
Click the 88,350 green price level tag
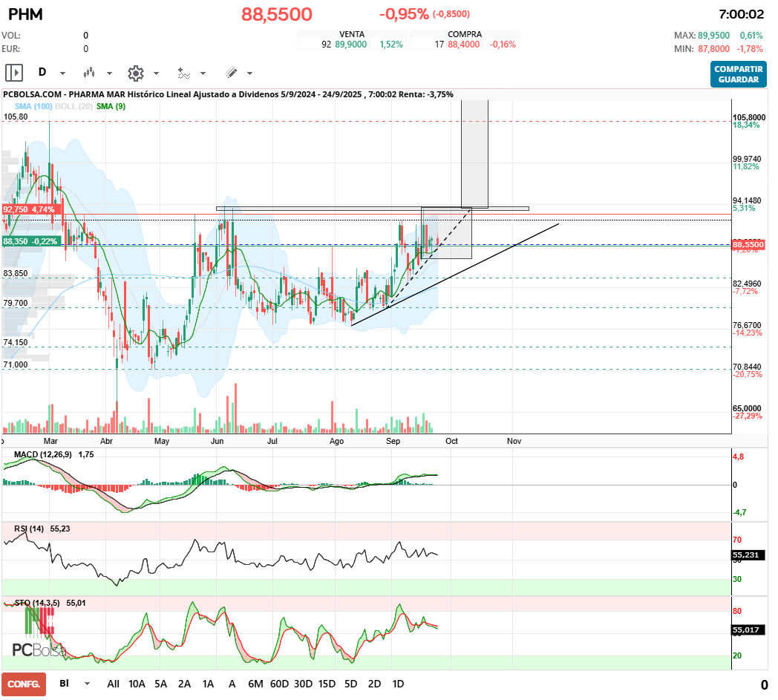pyautogui.click(x=32, y=241)
